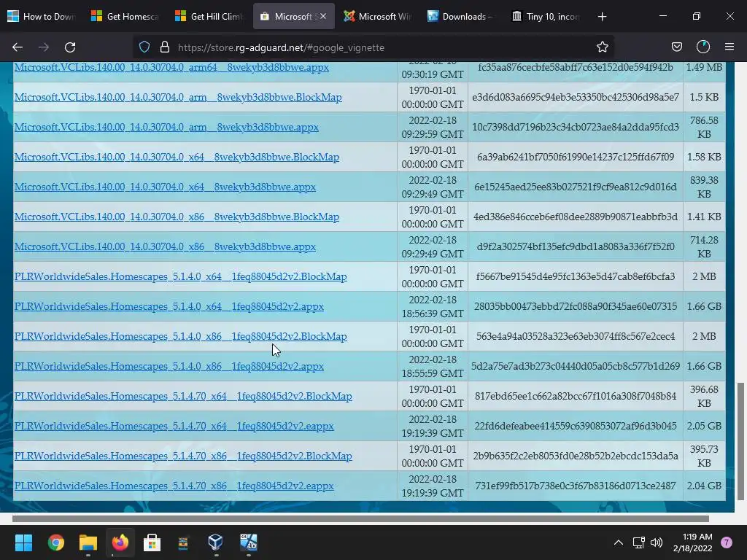
Task: Reload the current page
Action: pyautogui.click(x=70, y=47)
